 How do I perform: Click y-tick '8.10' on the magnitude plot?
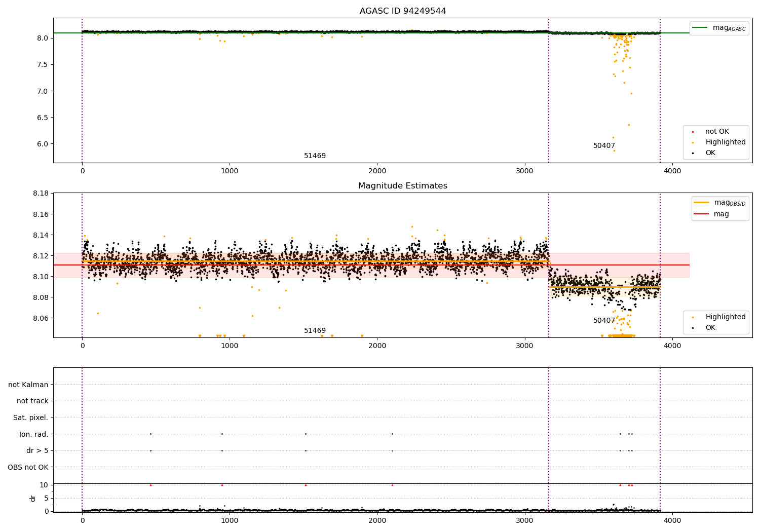click(41, 277)
